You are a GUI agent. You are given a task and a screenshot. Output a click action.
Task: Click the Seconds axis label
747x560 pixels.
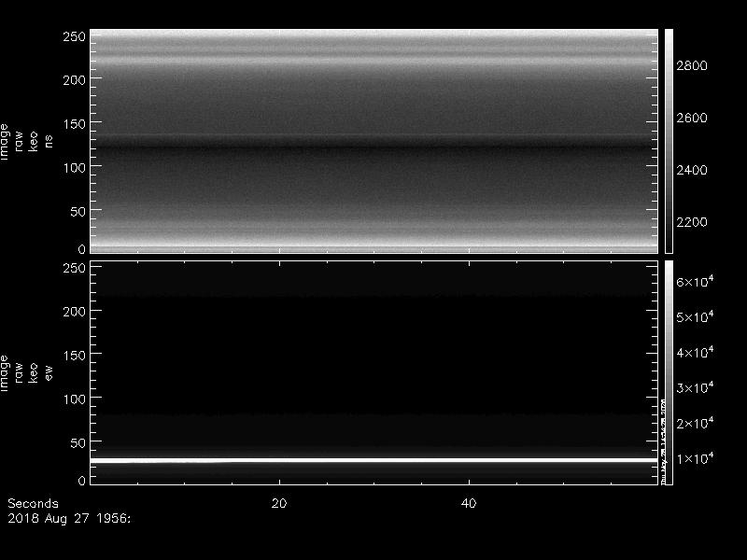[33, 503]
